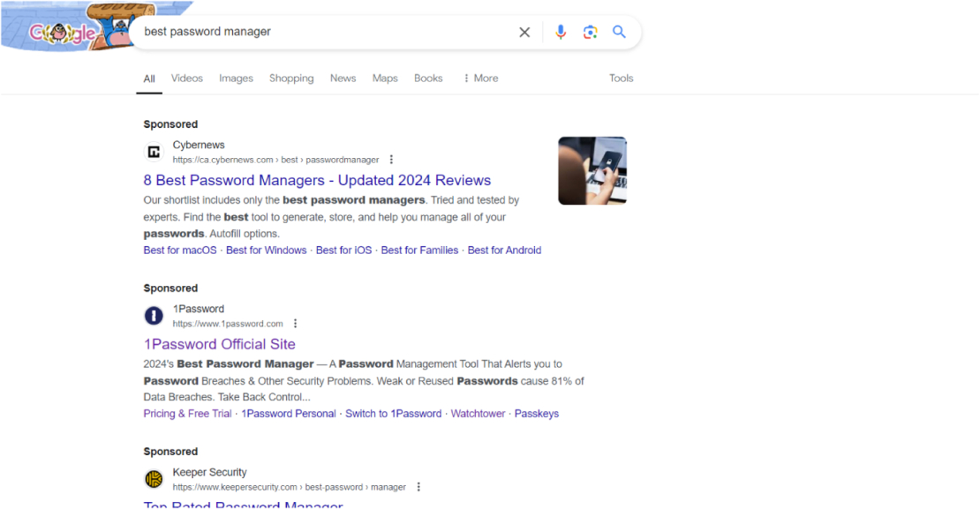Click the Google doodle logo

[x=62, y=31]
